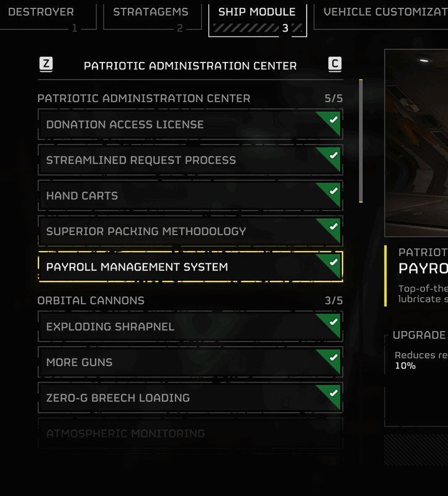The width and height of the screenshot is (448, 496).
Task: Click Exploding Shrapnel green checkmark
Action: coord(333,322)
